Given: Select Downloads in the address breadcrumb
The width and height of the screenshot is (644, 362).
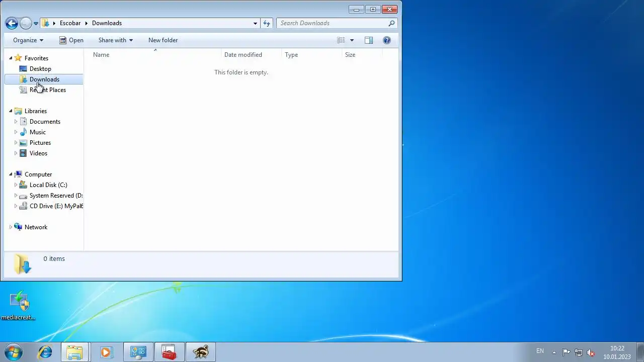Looking at the screenshot, I should tap(107, 23).
